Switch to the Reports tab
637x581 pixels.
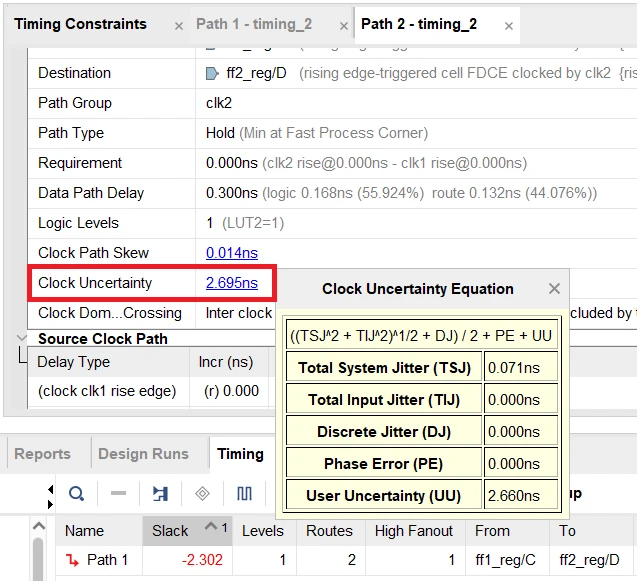42,454
